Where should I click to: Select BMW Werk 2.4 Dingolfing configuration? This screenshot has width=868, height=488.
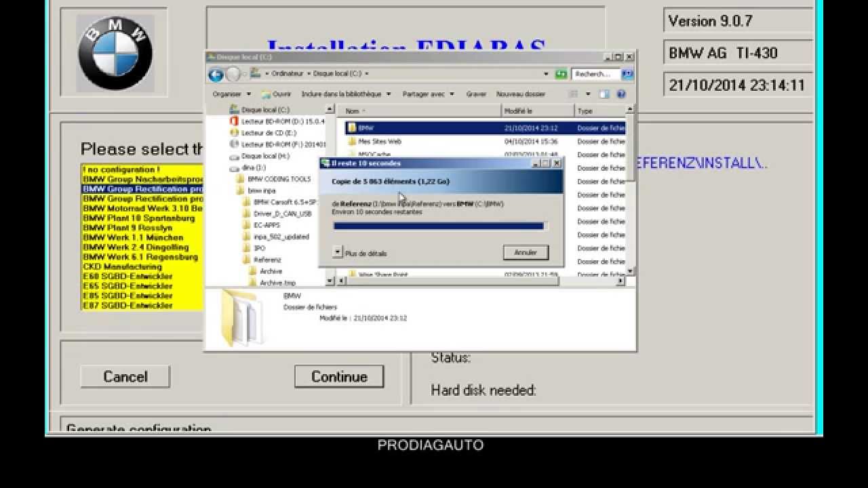click(x=142, y=247)
